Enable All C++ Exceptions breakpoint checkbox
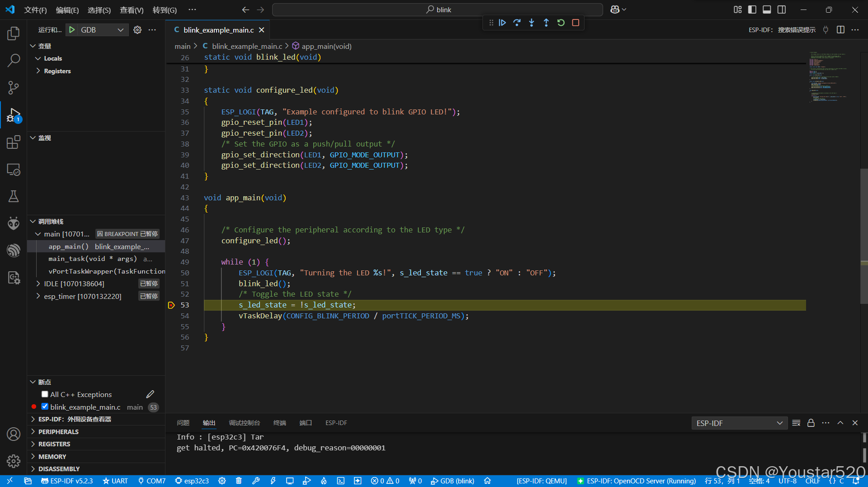The width and height of the screenshot is (868, 487). (x=45, y=394)
